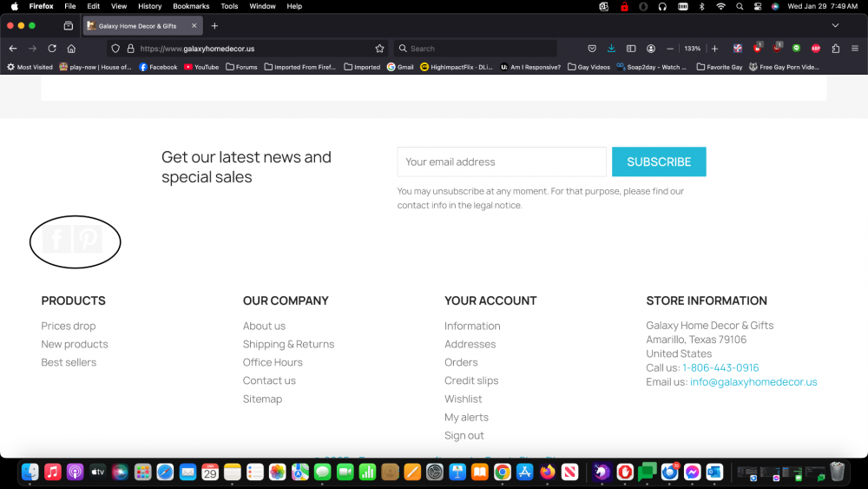Click the Your email address field
This screenshot has width=868, height=489.
click(x=502, y=162)
